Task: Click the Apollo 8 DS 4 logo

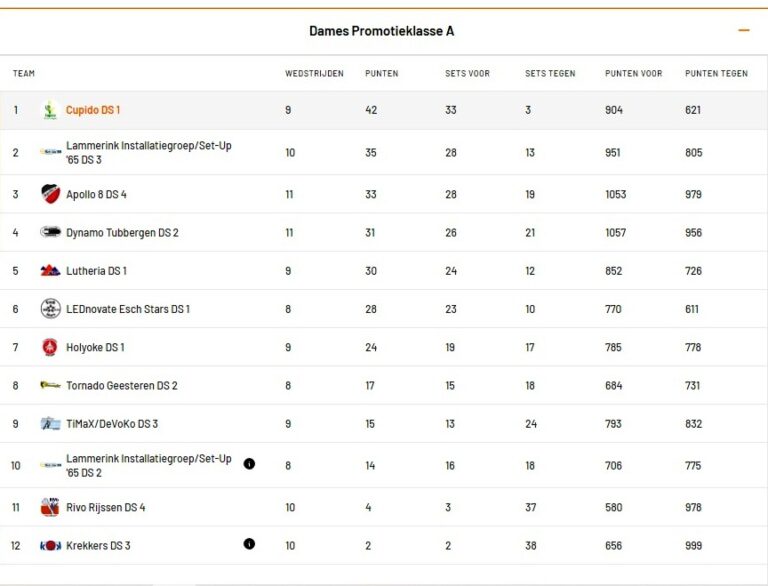Action: pyautogui.click(x=50, y=194)
